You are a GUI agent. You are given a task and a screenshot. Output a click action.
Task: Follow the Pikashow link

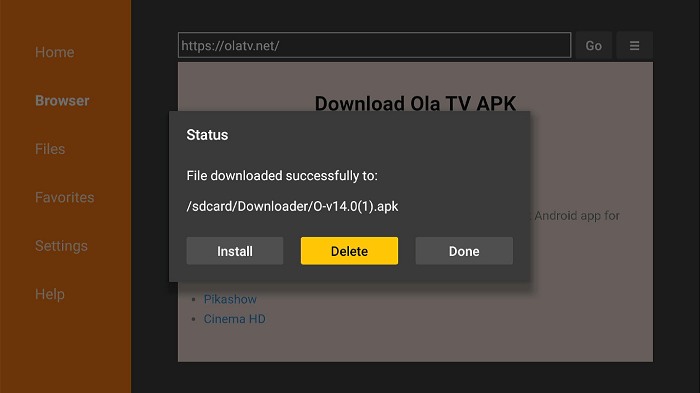[230, 299]
